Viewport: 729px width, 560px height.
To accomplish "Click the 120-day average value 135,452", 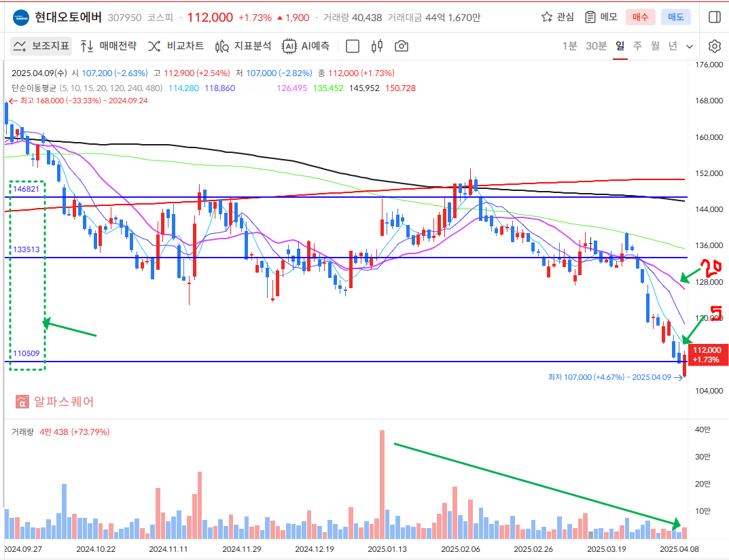I will [328, 88].
